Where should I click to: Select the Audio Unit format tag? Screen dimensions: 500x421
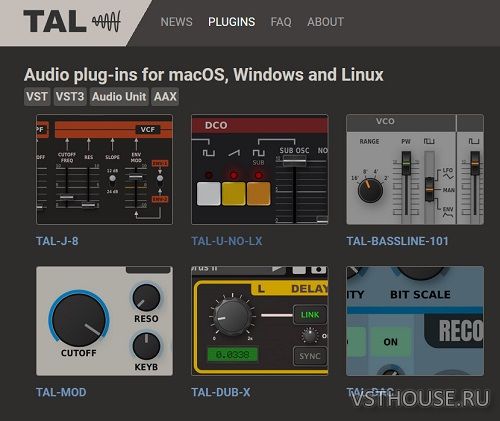119,97
